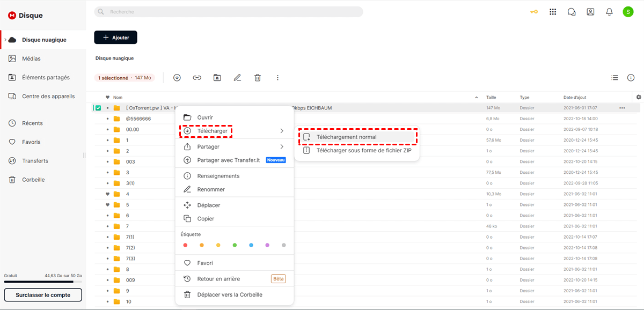Open Récents in the sidebar
This screenshot has width=644, height=310.
43,123
